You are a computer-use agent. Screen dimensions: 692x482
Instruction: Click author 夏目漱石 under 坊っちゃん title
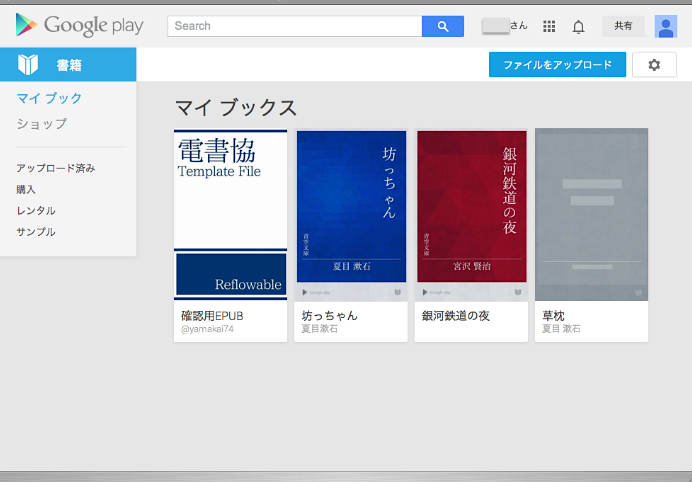pyautogui.click(x=320, y=329)
